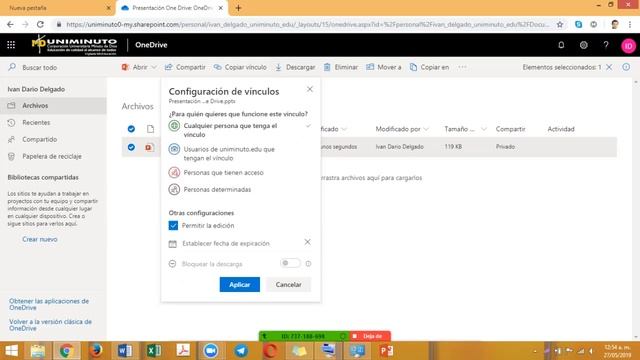Viewport: 640px width, 360px height.
Task: Clear selection with X beside Elementos seleccionados
Action: pyautogui.click(x=609, y=67)
